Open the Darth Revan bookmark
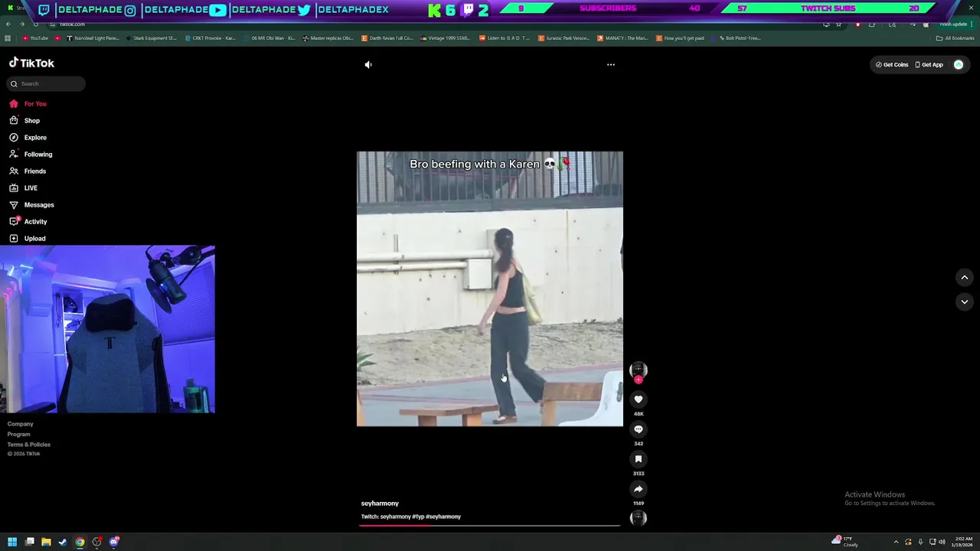 pyautogui.click(x=387, y=38)
